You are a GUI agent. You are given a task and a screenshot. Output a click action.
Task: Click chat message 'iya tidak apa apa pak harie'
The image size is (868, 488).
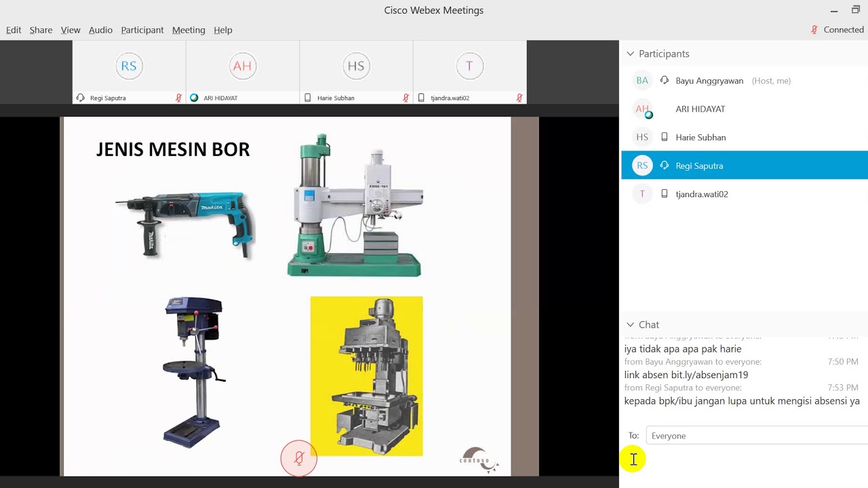pos(683,349)
